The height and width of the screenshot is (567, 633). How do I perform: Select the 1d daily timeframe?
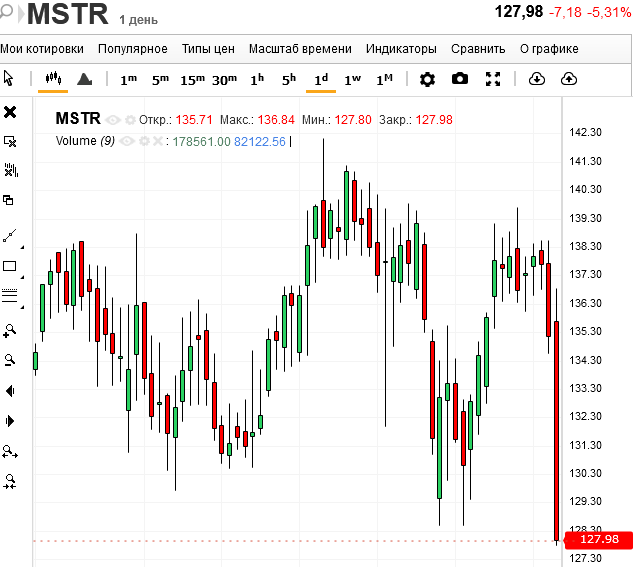(x=321, y=80)
